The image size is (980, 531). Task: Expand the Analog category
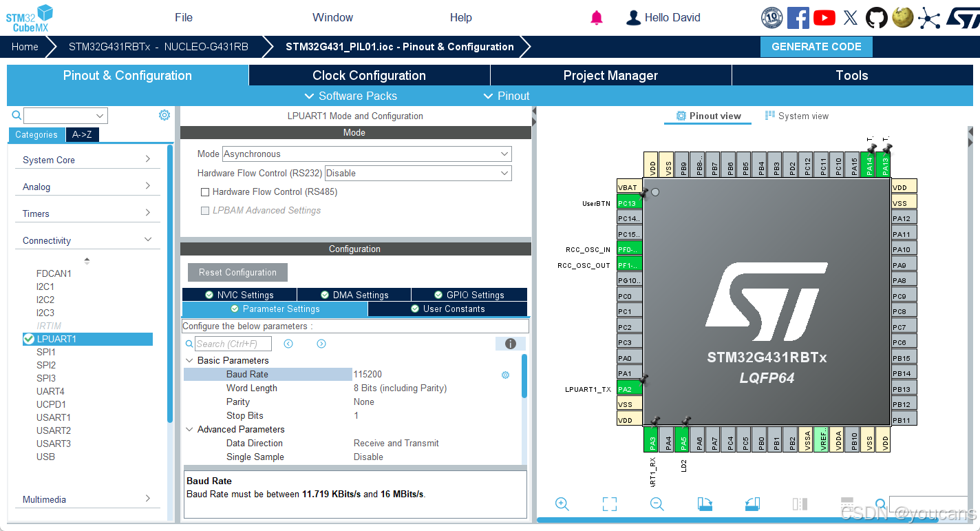(87, 187)
